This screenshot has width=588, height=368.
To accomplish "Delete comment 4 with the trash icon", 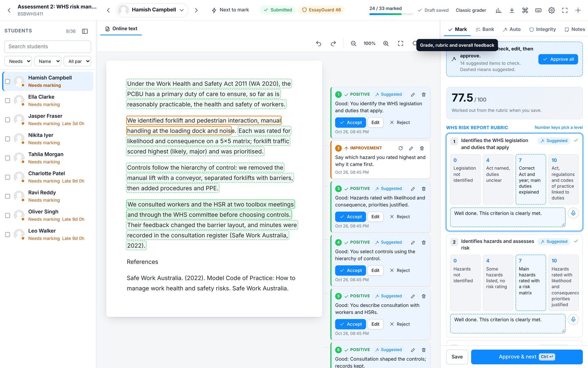I will [424, 242].
